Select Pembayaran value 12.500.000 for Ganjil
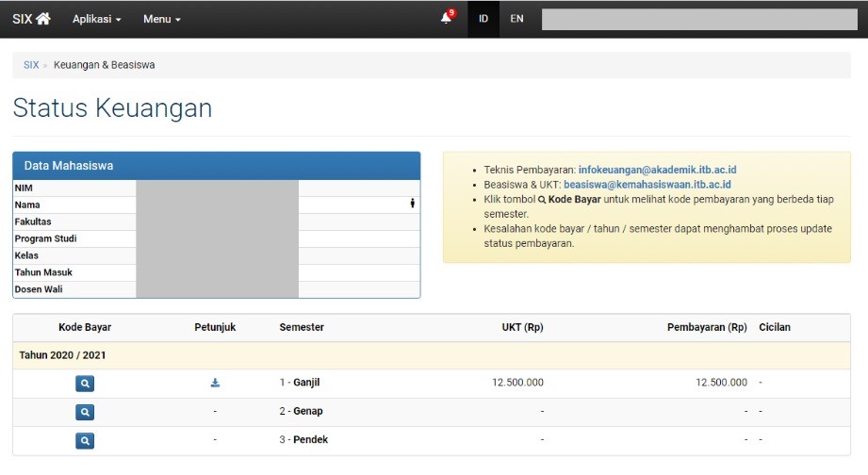868x475 pixels. (721, 383)
